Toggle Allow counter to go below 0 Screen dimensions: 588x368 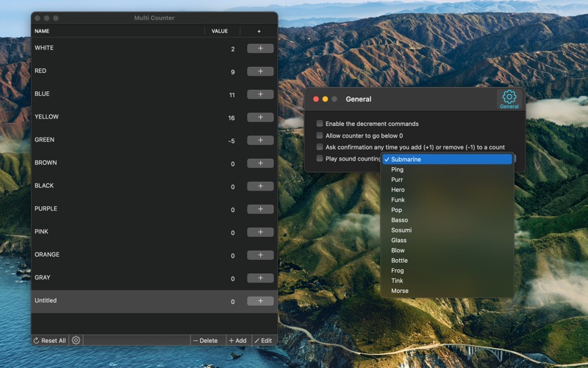click(x=320, y=135)
